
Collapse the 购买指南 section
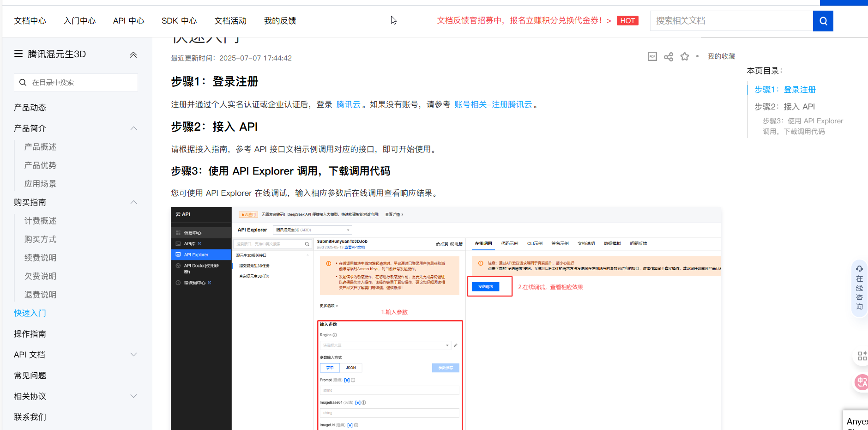[133, 202]
